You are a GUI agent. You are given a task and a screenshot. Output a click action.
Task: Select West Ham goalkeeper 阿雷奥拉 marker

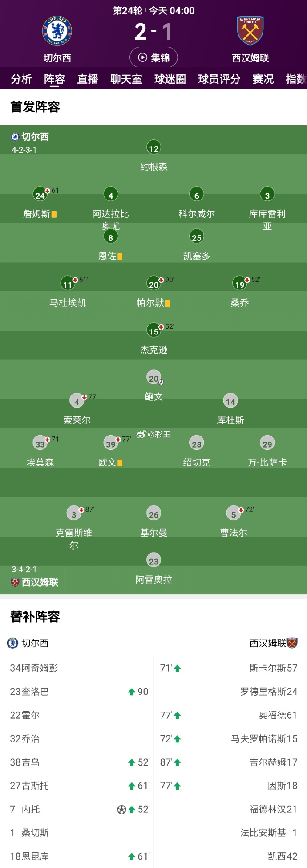tap(153, 560)
